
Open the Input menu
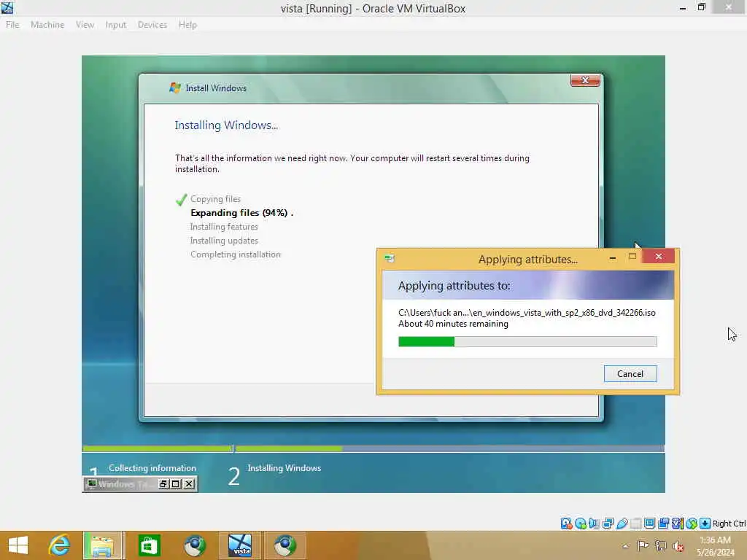click(x=116, y=25)
